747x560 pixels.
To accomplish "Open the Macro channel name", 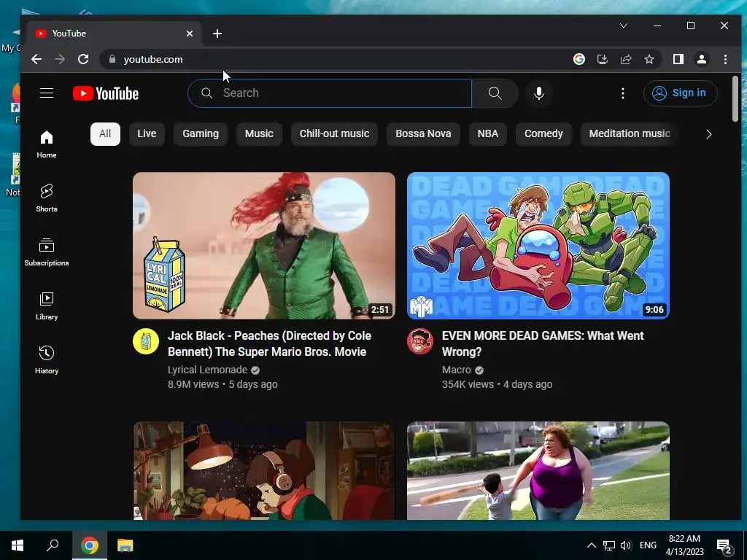I will coord(457,370).
